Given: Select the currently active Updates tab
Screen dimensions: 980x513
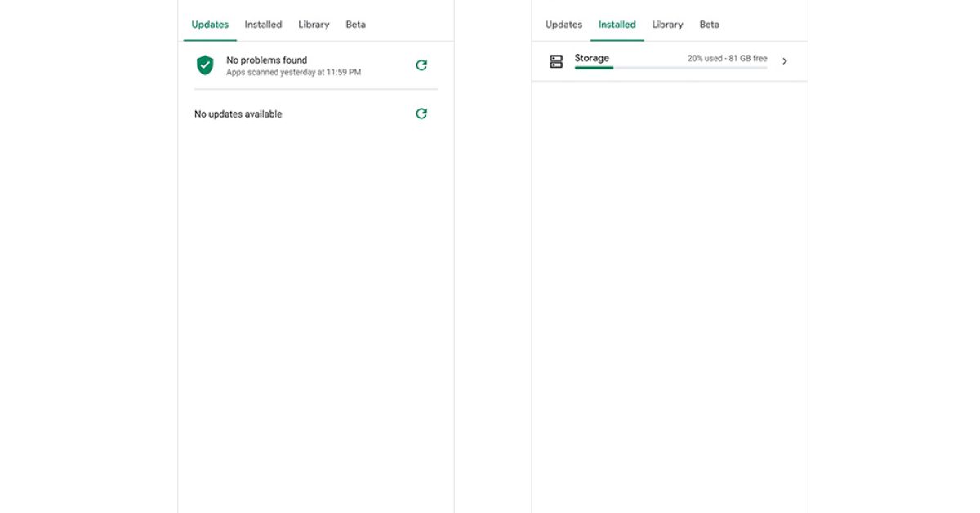Looking at the screenshot, I should 210,25.
